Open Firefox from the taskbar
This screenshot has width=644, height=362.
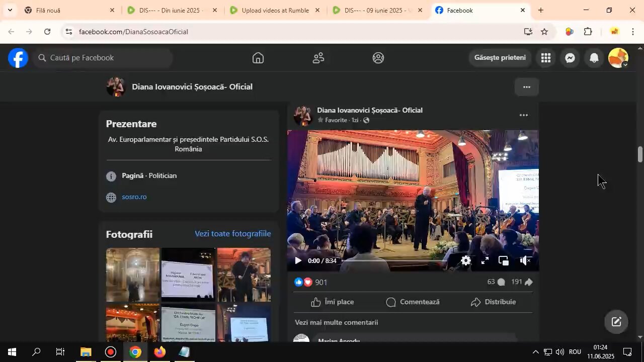pyautogui.click(x=159, y=352)
